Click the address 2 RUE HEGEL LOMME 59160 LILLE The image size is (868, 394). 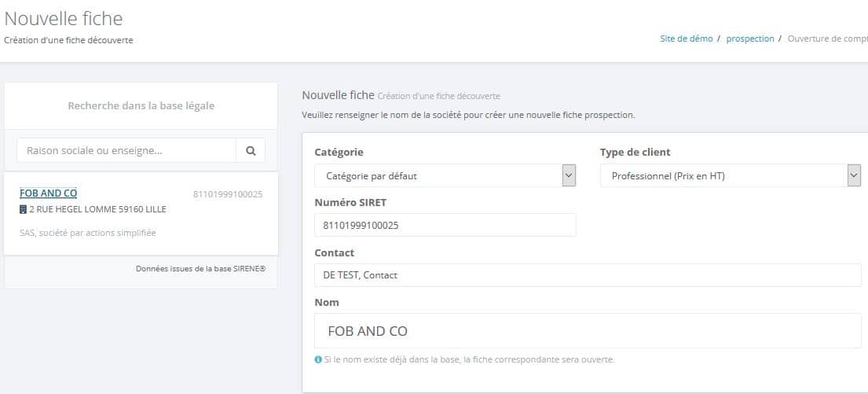click(x=97, y=209)
